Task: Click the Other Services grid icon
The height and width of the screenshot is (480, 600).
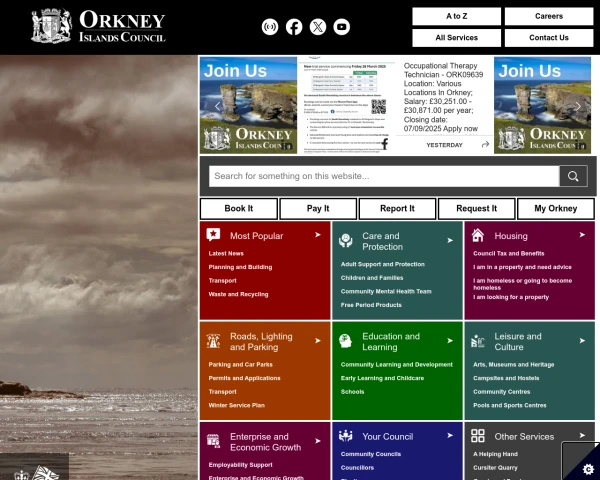Action: (478, 436)
